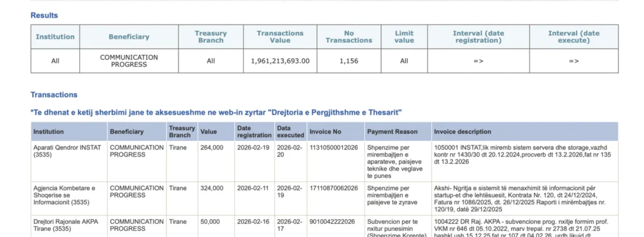Select the transaction count 1,156
Image resolution: width=644 pixels, height=237 pixels.
point(349,61)
